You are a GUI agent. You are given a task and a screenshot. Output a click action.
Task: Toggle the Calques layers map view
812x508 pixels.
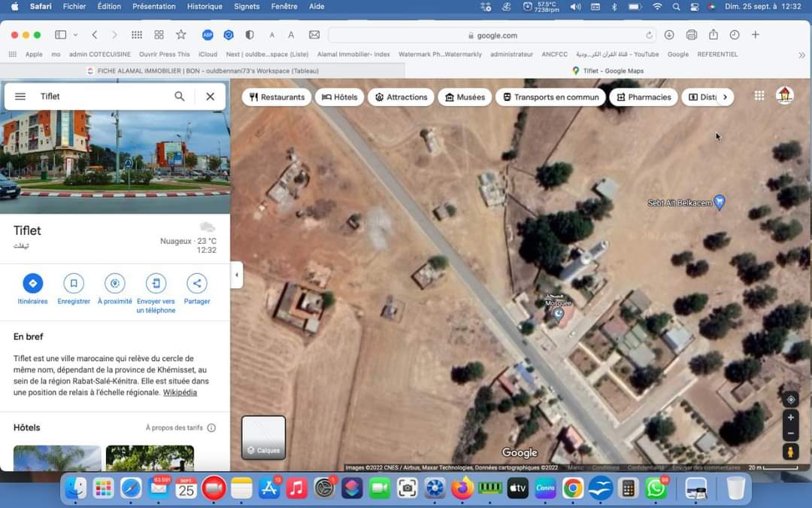(x=263, y=437)
